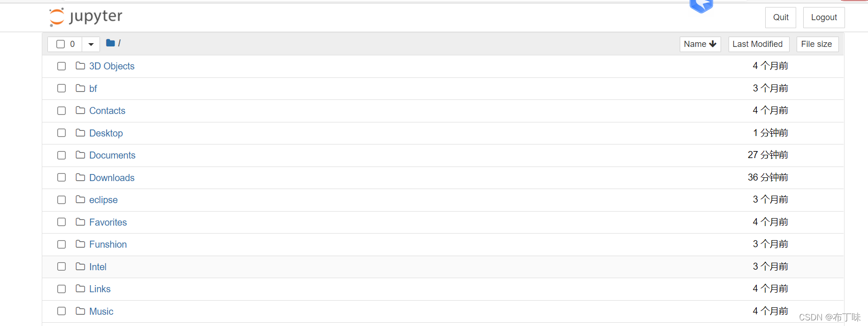
Task: Check the box for the bf folder
Action: (x=61, y=88)
